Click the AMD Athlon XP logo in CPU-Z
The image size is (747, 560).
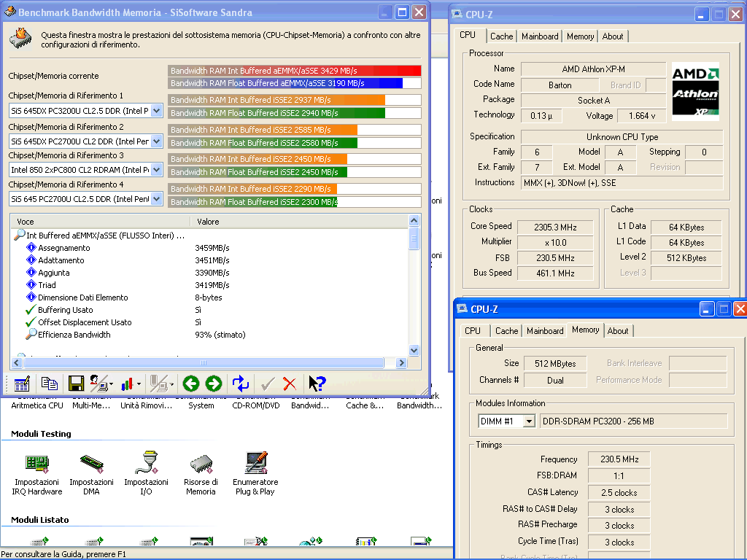coord(695,91)
